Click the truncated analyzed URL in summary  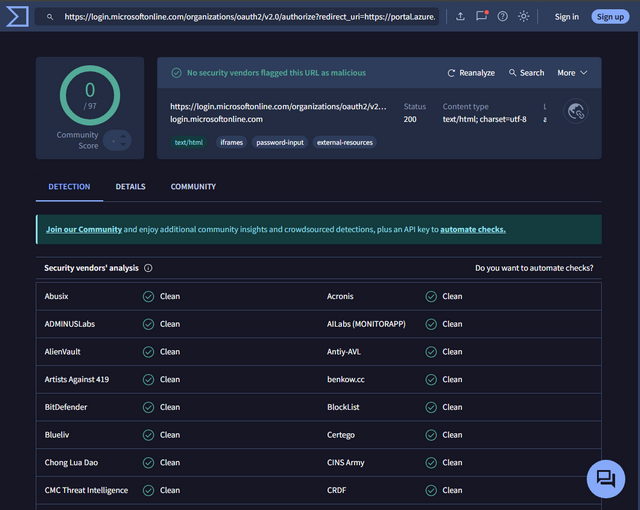pyautogui.click(x=278, y=106)
